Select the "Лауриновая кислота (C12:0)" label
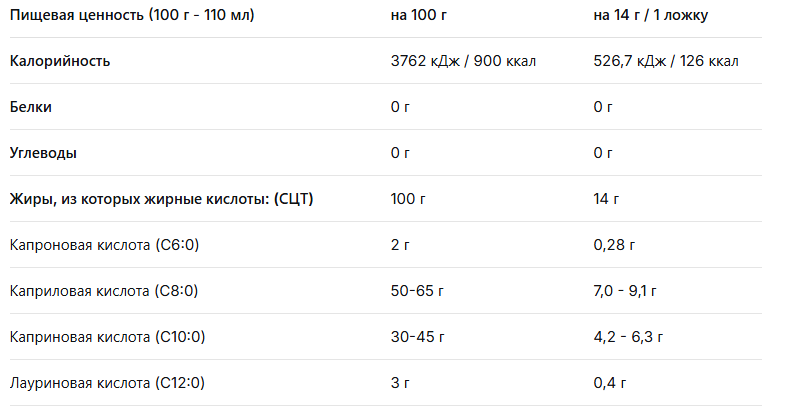This screenshot has width=785, height=416. [x=107, y=383]
